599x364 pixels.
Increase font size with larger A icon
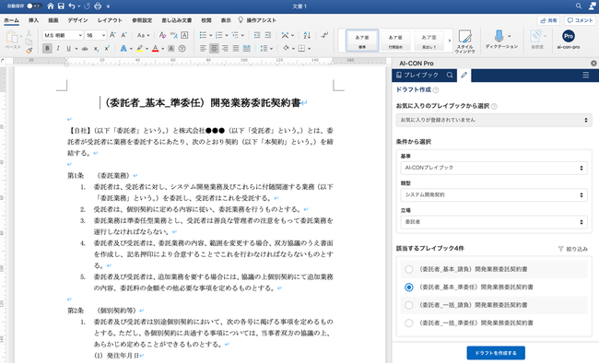point(112,35)
